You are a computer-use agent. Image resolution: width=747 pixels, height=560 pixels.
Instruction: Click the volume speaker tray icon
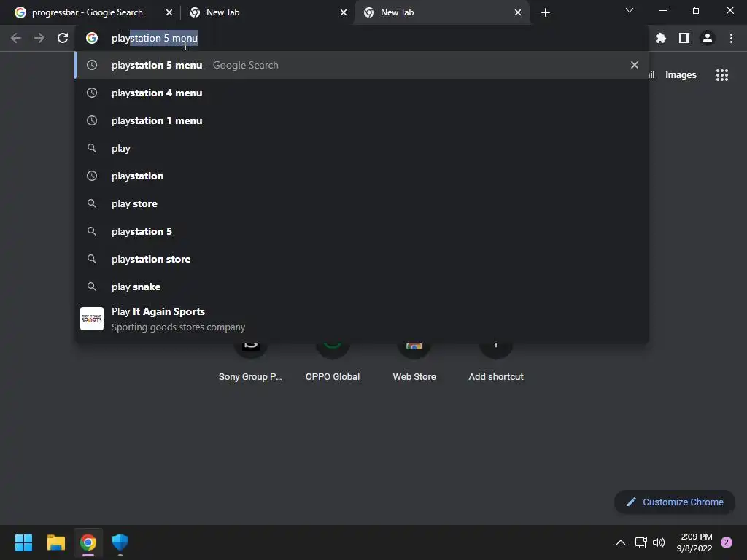coord(659,542)
